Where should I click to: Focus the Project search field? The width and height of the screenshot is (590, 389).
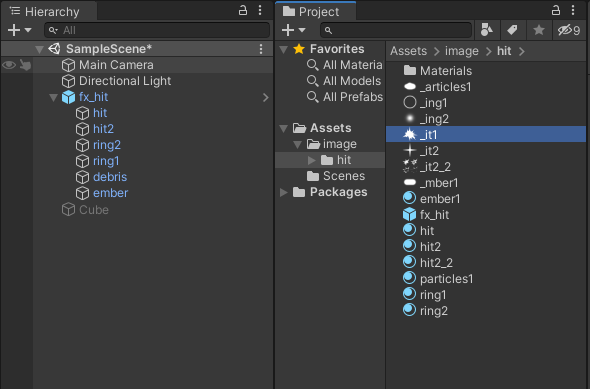tap(396, 30)
